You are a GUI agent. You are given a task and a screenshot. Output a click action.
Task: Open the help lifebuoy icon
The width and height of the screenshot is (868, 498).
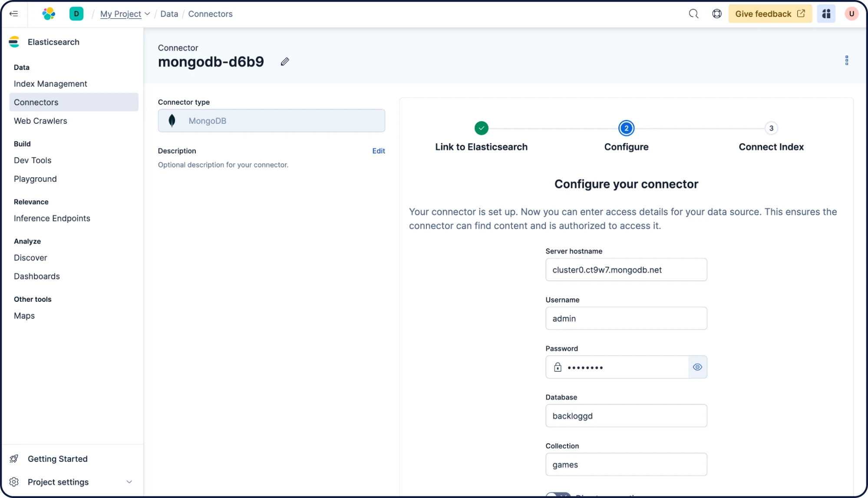pyautogui.click(x=717, y=14)
